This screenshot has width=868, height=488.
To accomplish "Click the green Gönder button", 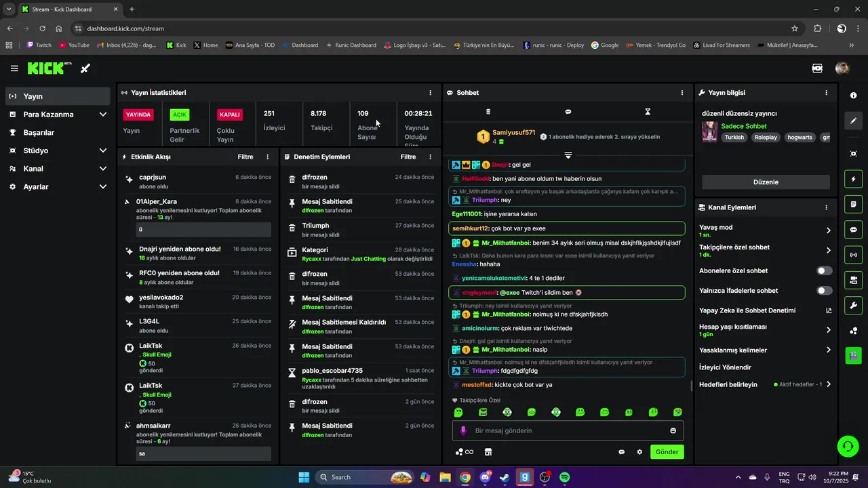I will [x=667, y=452].
